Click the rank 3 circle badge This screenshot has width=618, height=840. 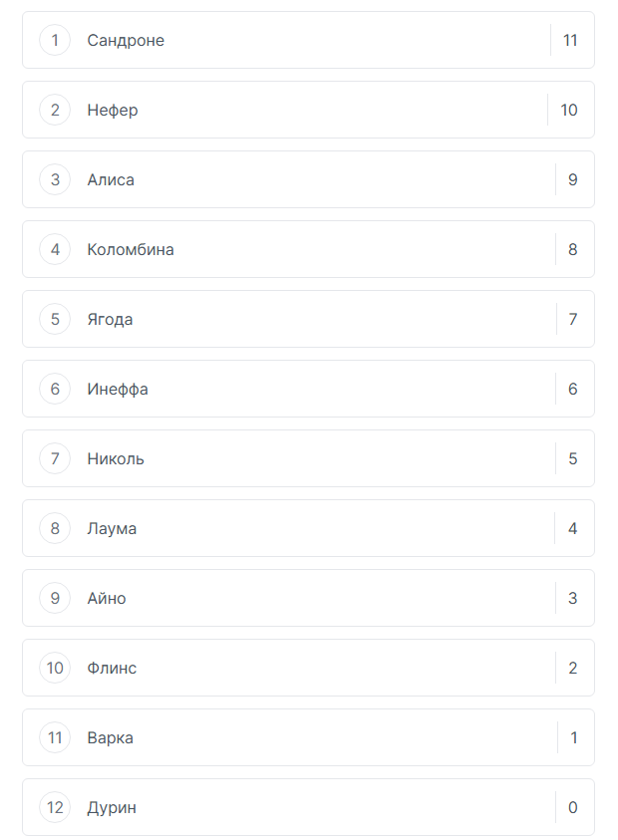55,180
